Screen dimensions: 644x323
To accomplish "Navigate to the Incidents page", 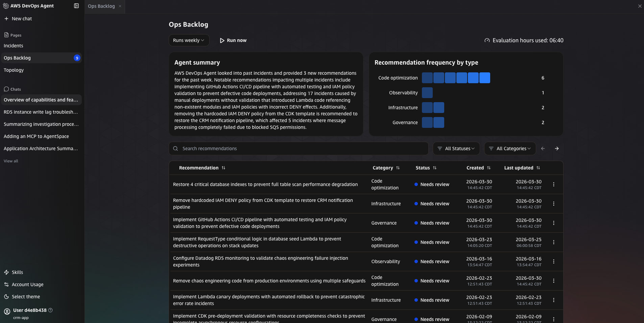I will point(14,46).
